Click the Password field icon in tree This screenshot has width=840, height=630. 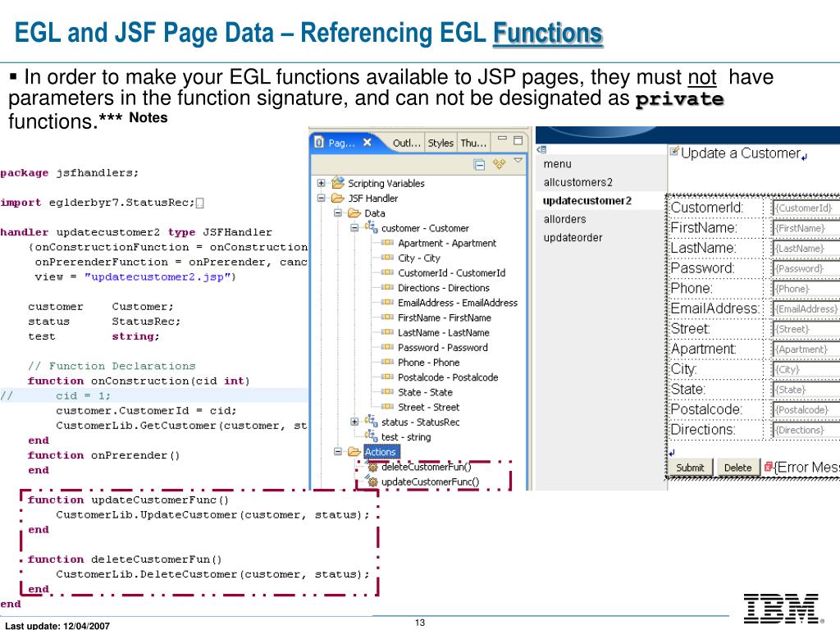click(x=387, y=347)
